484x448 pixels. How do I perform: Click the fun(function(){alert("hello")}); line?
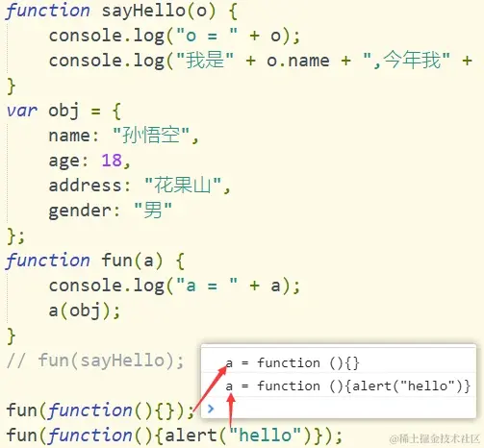pyautogui.click(x=174, y=436)
